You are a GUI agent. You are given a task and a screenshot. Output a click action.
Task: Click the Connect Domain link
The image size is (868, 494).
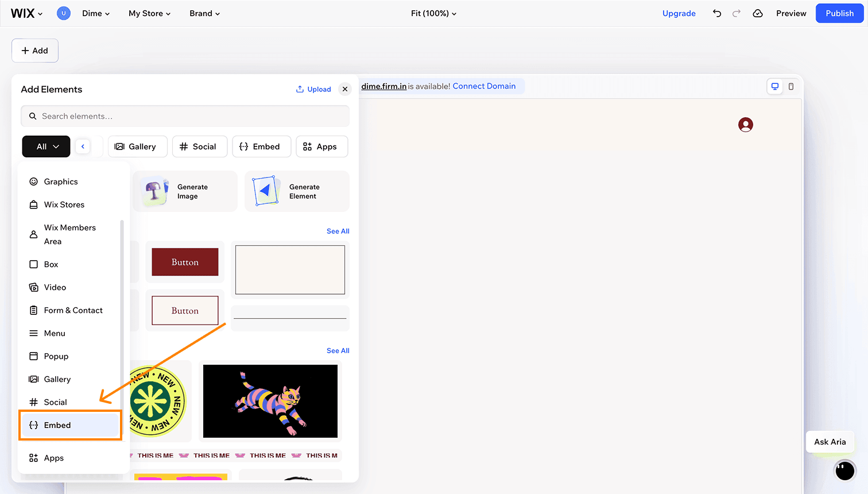click(x=484, y=86)
